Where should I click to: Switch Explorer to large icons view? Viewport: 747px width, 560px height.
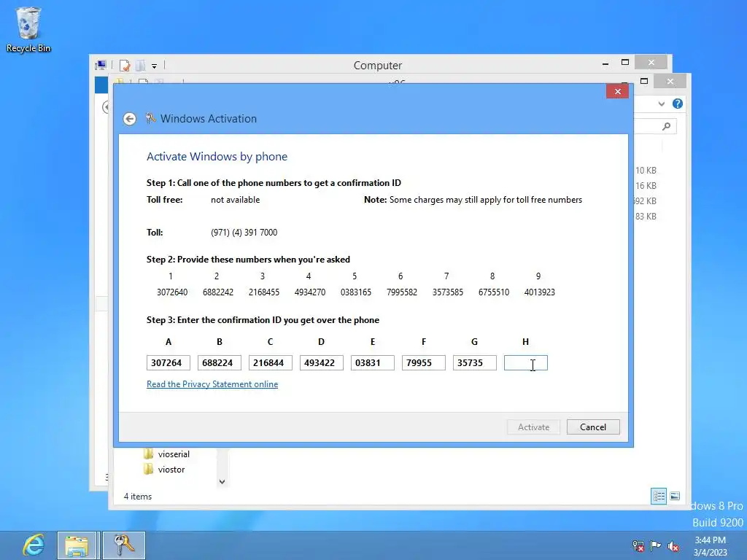[x=675, y=496]
